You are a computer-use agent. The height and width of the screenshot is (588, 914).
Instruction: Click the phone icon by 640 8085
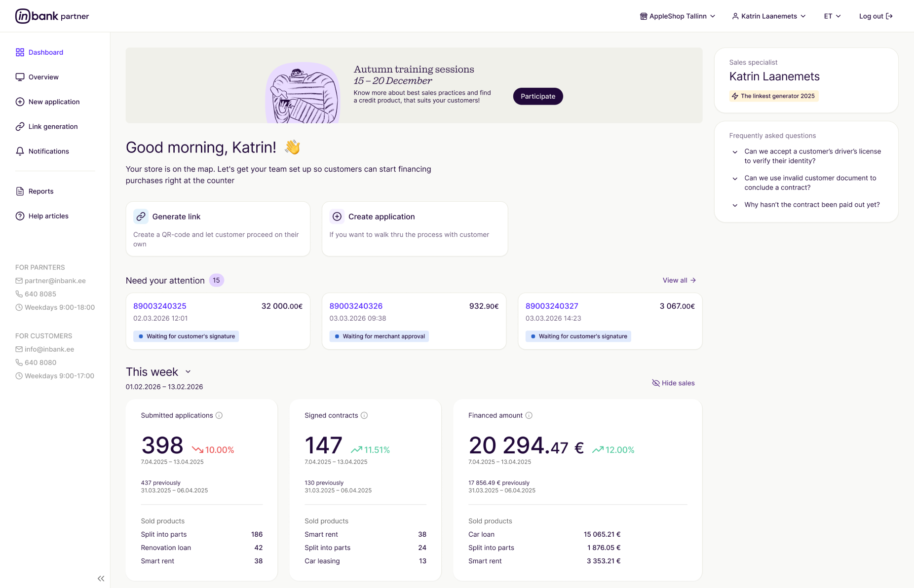pos(19,294)
